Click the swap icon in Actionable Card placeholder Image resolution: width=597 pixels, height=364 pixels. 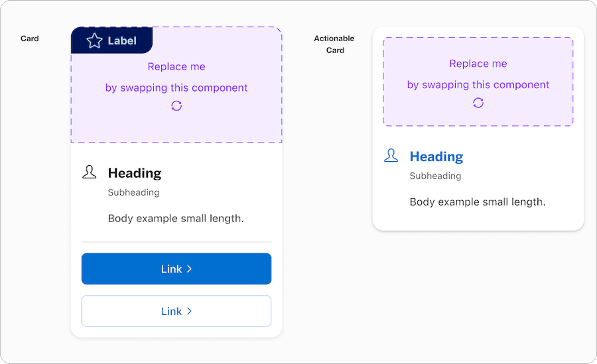[478, 103]
